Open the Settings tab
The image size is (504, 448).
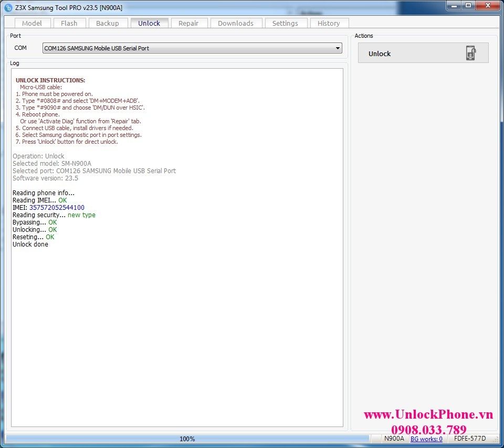tap(285, 23)
